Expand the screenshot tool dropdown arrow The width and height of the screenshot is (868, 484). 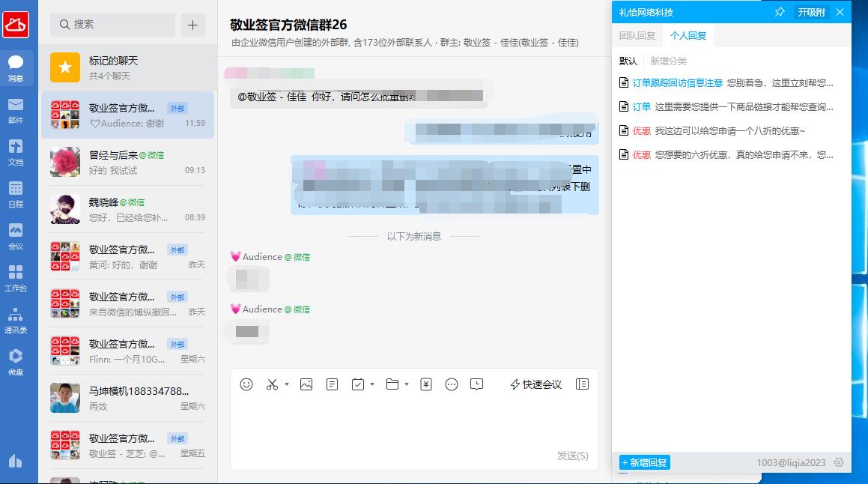point(285,385)
